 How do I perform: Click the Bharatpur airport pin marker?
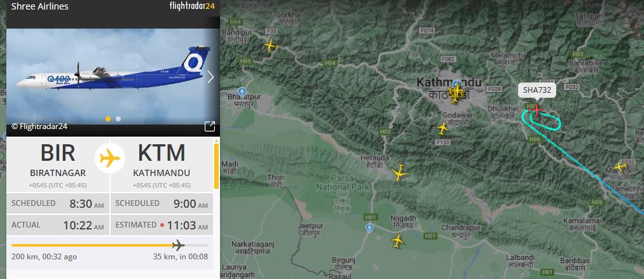242,92
